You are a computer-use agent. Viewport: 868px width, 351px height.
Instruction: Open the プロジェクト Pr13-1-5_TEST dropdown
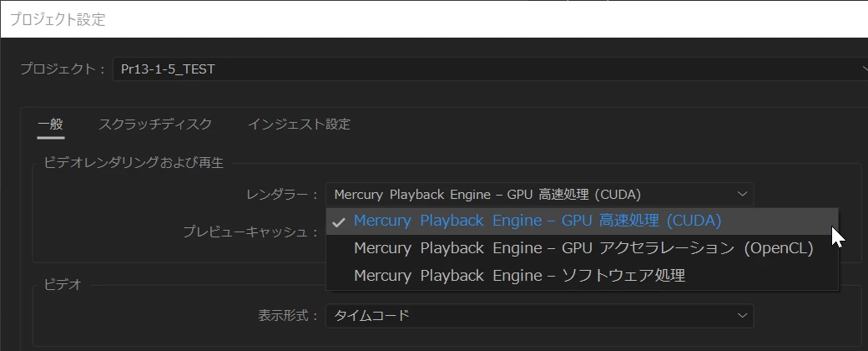click(x=491, y=69)
